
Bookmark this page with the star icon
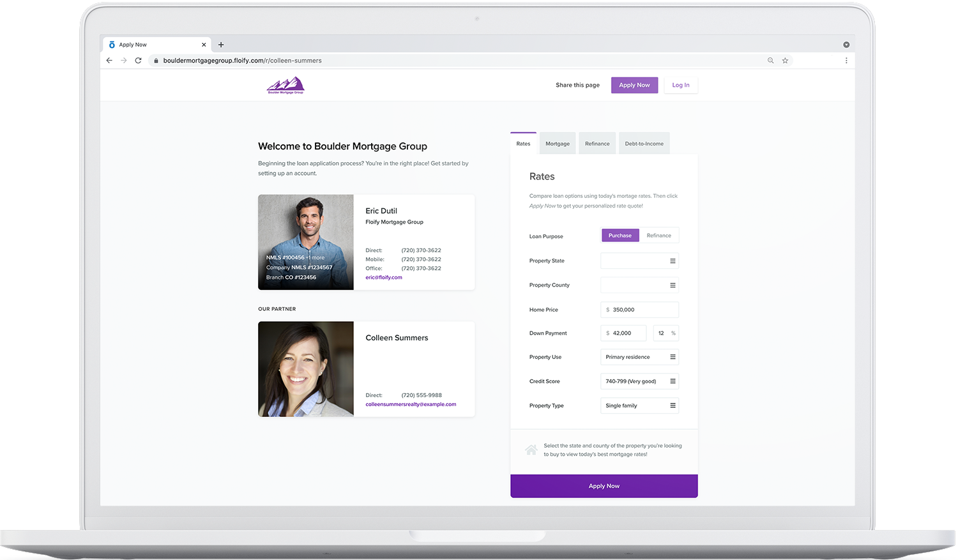point(785,60)
